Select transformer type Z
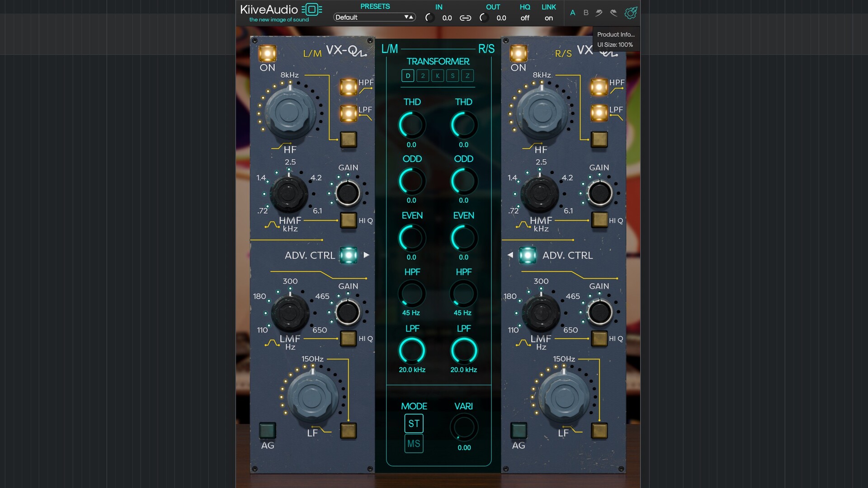 467,76
